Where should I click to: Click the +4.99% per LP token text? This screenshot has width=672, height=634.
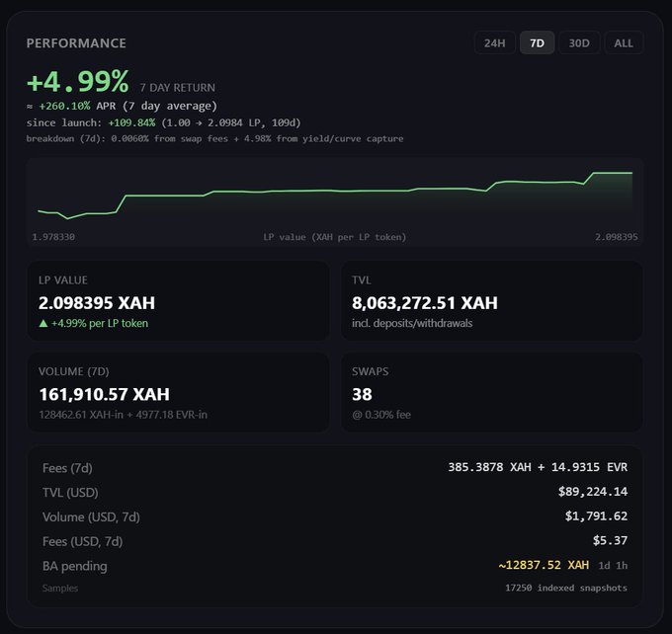[x=100, y=324]
